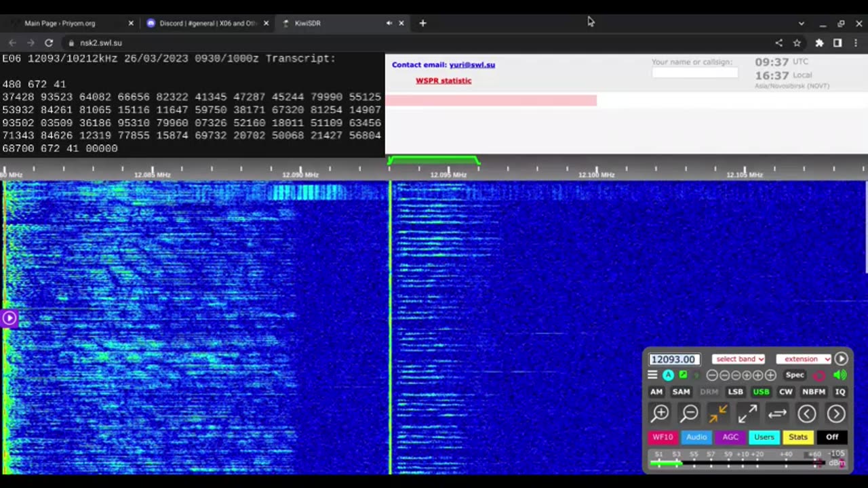The width and height of the screenshot is (868, 488).
Task: Select USB demodulation mode
Action: (761, 392)
